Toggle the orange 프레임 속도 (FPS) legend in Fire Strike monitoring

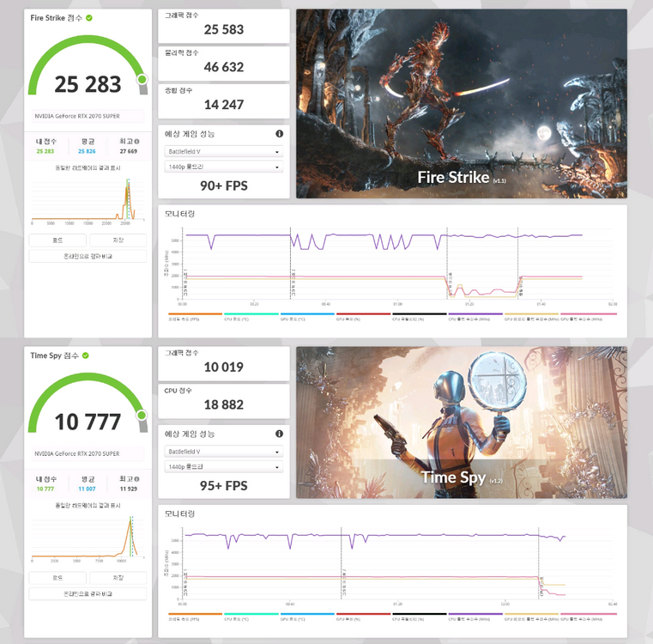point(195,316)
